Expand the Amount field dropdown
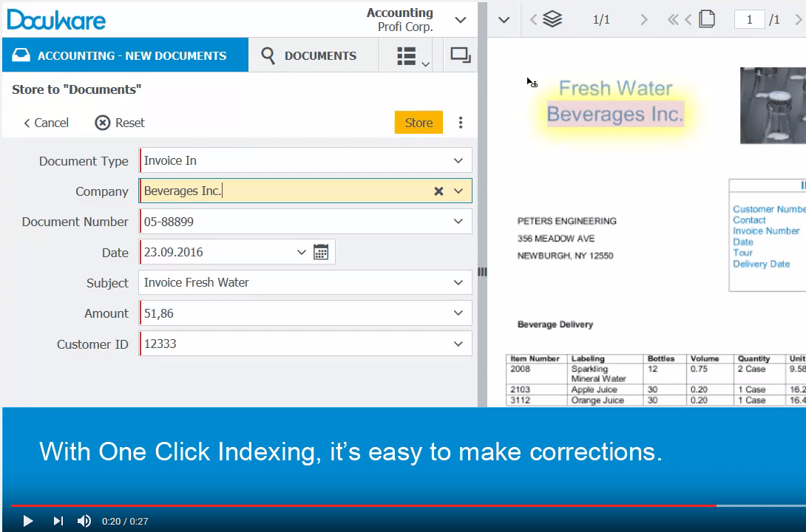This screenshot has width=806, height=532. click(458, 313)
